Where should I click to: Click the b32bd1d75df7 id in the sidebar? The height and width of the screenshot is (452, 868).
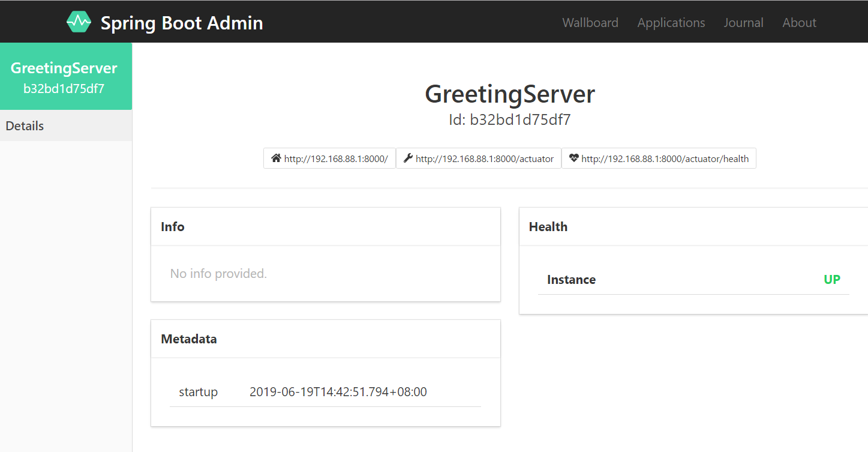click(x=64, y=89)
